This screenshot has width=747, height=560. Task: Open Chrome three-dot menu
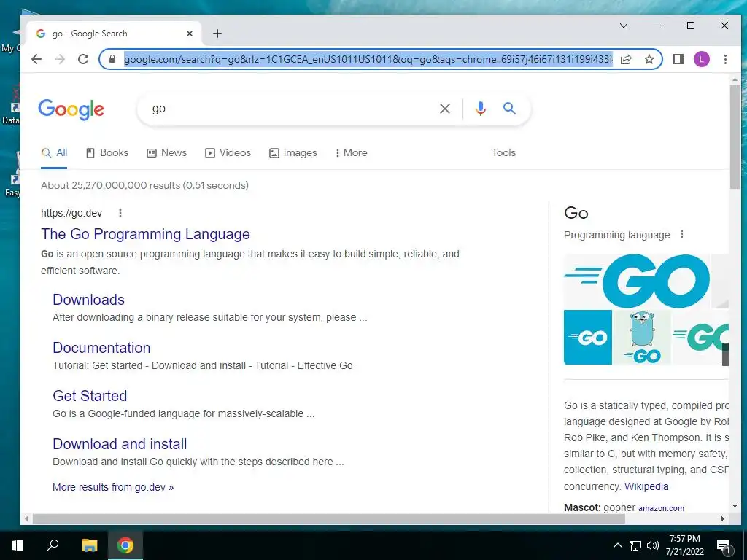(x=725, y=59)
